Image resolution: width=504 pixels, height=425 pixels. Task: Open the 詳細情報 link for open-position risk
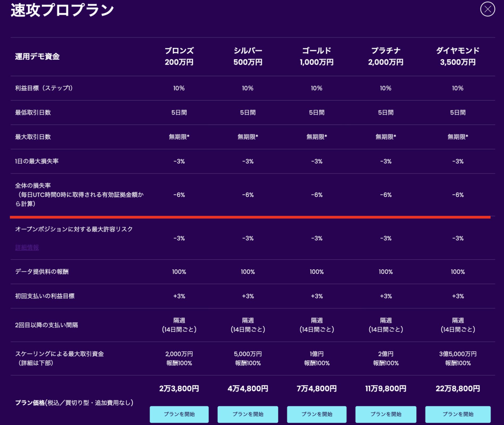[27, 247]
